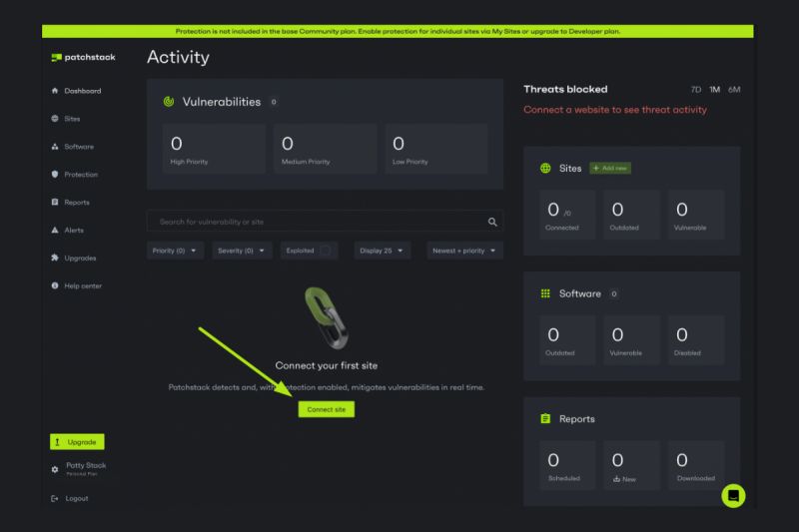Screen dimensions: 799x532
Task: Click the search magnifier icon
Action: pyautogui.click(x=492, y=222)
